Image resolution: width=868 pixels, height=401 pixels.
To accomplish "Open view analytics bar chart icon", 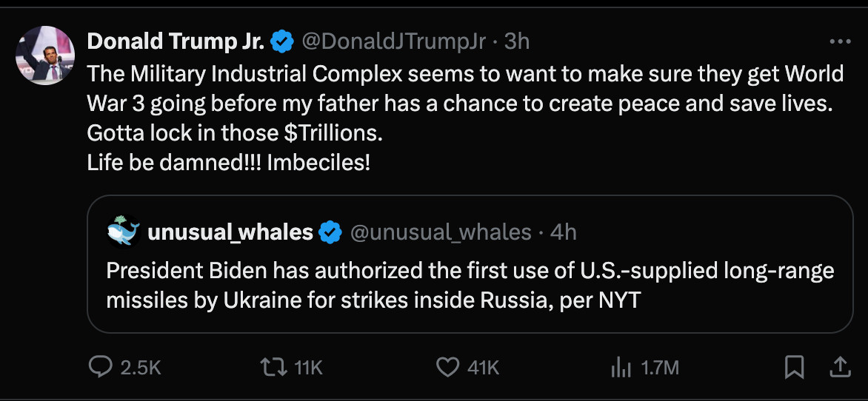I will coord(621,367).
